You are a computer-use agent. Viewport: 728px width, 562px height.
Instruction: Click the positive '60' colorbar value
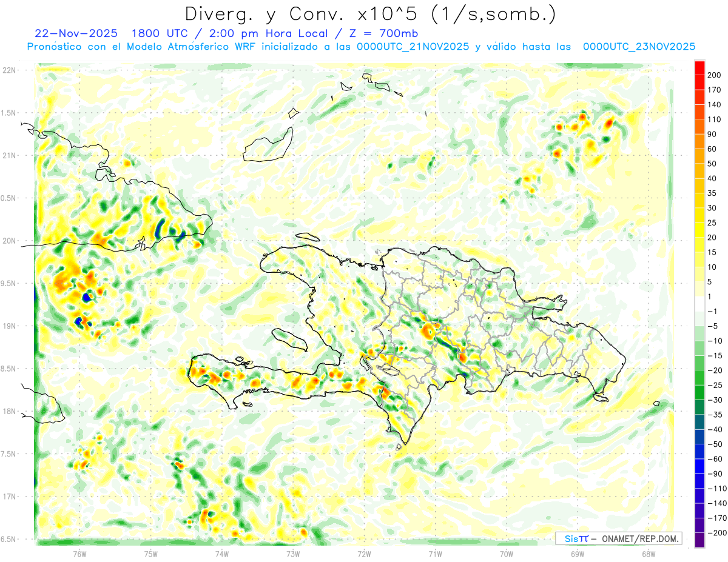tap(712, 149)
